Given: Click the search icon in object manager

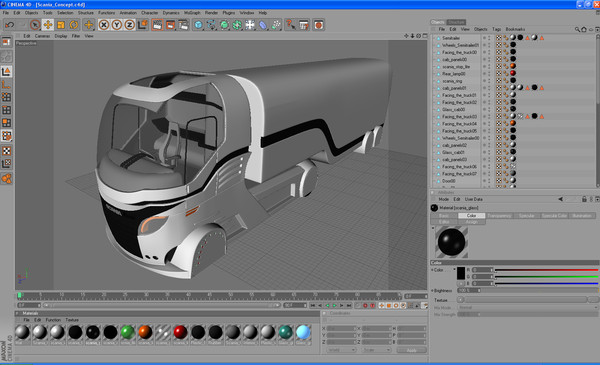Looking at the screenshot, I should point(577,29).
